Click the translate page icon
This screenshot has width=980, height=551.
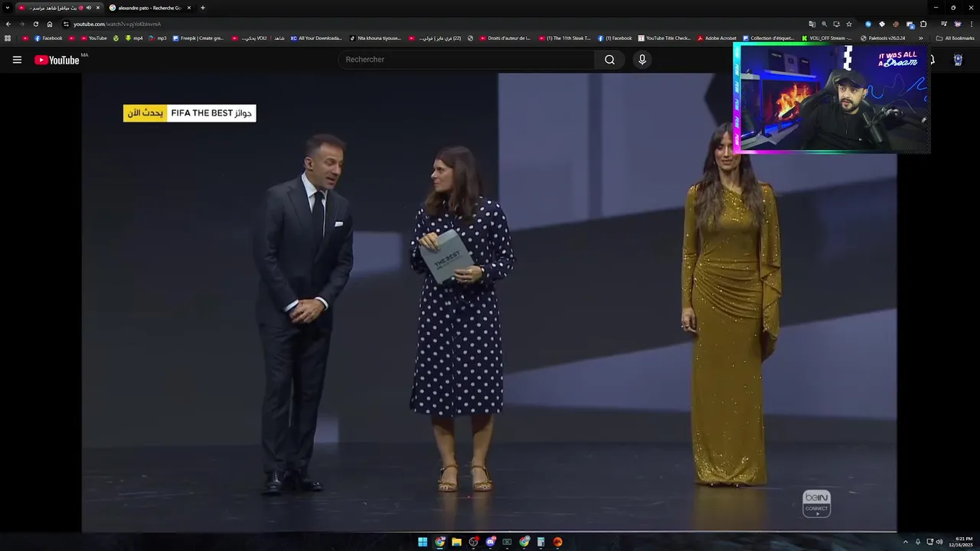[812, 24]
